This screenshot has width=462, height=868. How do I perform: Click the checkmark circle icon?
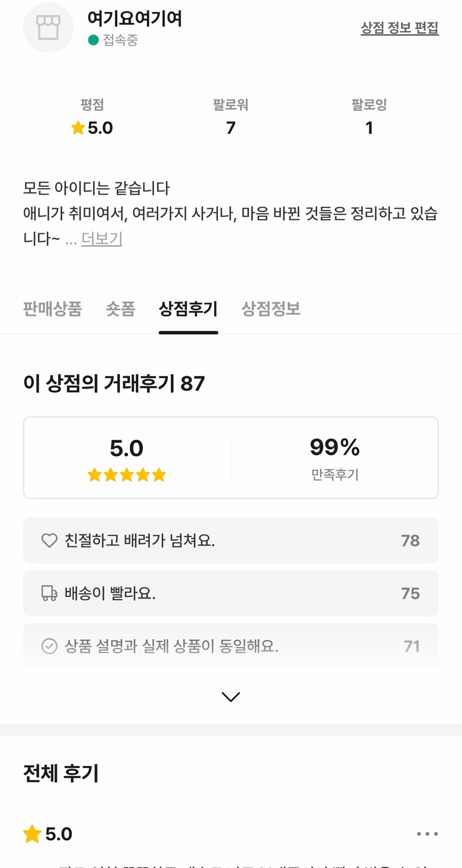click(49, 646)
